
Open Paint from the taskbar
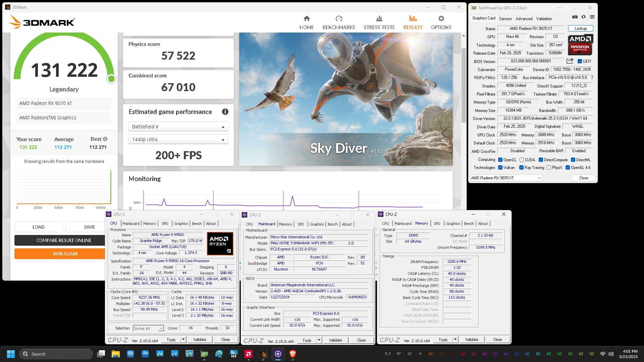pos(219,354)
